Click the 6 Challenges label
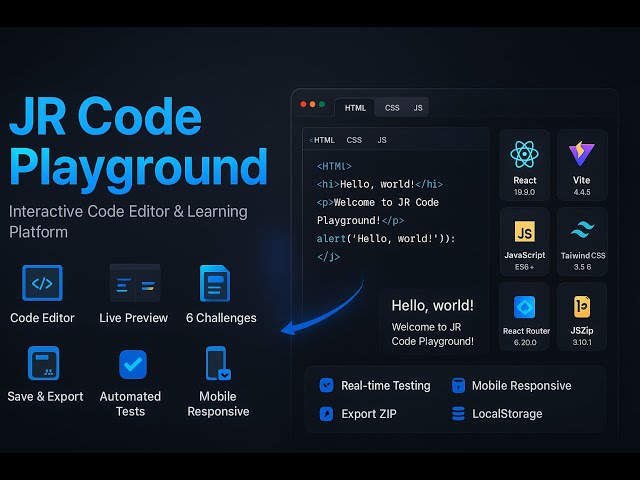Viewport: 640px width, 480px height. click(221, 318)
